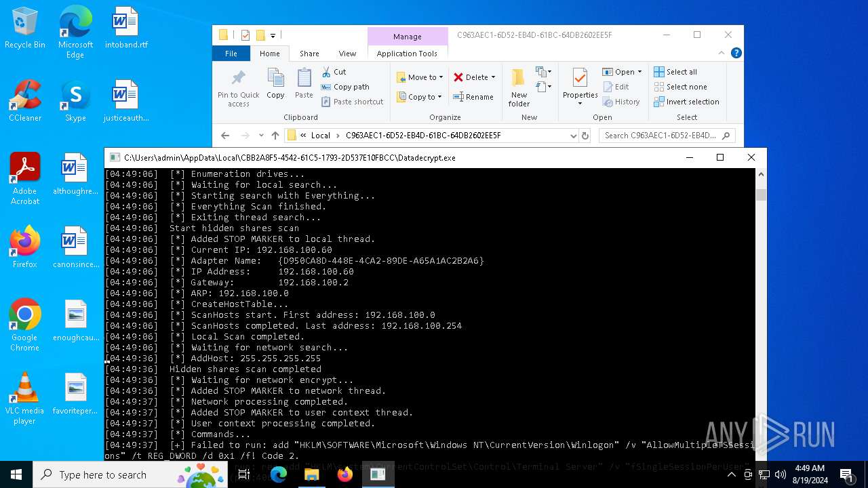Open Task View on the taskbar
The width and height of the screenshot is (868, 488).
click(x=243, y=474)
